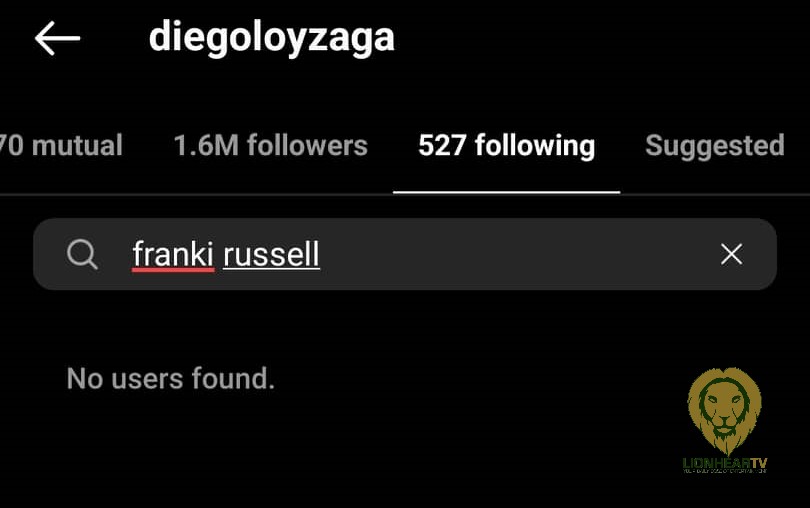Focus the franki russell search field

click(x=405, y=254)
